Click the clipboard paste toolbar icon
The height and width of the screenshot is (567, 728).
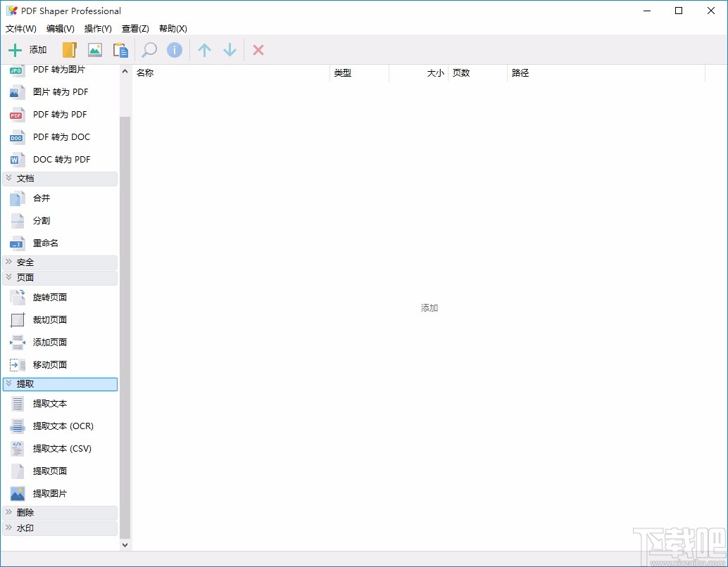120,49
